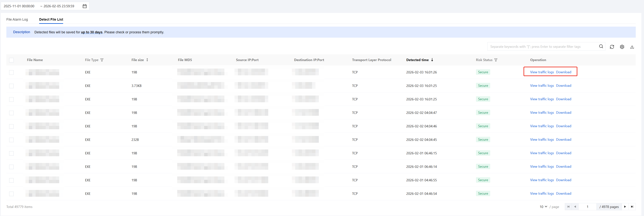The width and height of the screenshot is (644, 216).
Task: Filter by File Type funnel icon
Action: tap(102, 60)
